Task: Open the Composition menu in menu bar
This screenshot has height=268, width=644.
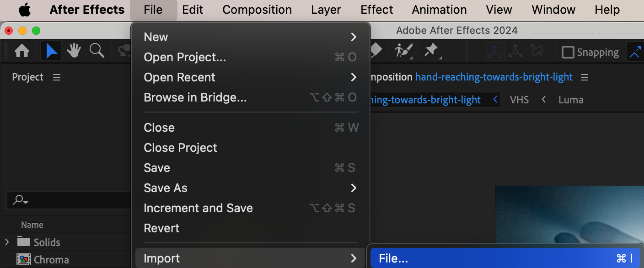Action: coord(257,10)
